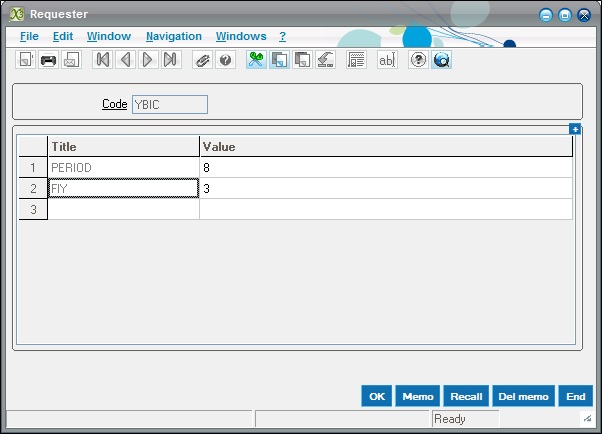The height and width of the screenshot is (434, 602).
Task: Click the highlighted copy icon
Action: click(x=279, y=60)
